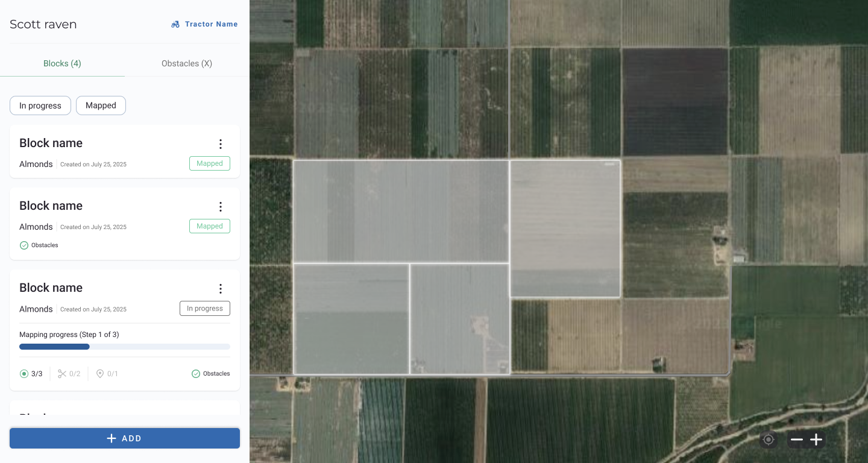
Task: Switch to the Obstacles (X) tab
Action: (x=187, y=63)
